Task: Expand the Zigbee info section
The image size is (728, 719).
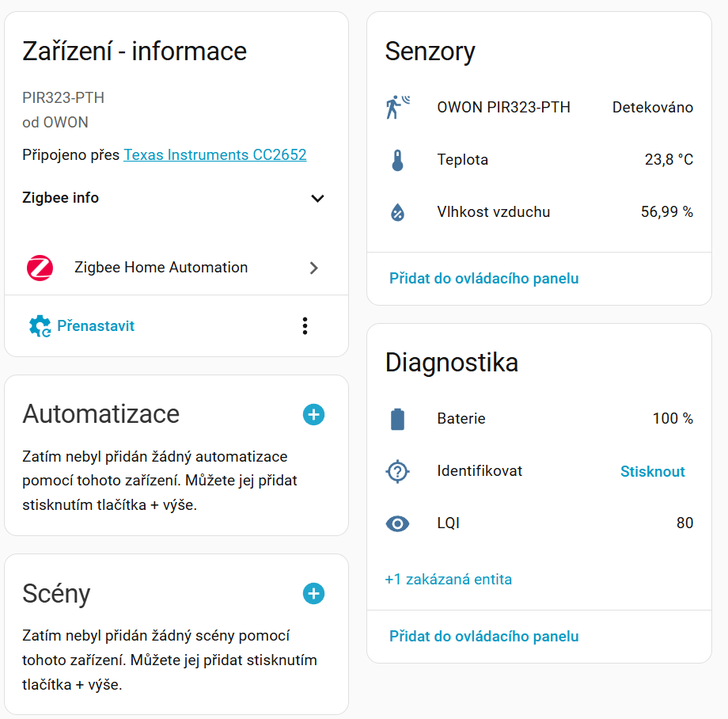Action: click(317, 198)
